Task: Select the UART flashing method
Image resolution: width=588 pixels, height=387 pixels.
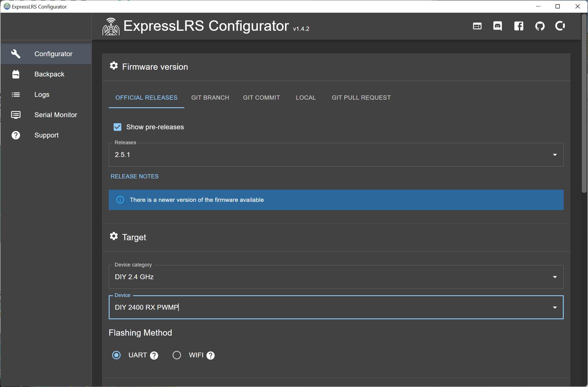Action: [116, 355]
